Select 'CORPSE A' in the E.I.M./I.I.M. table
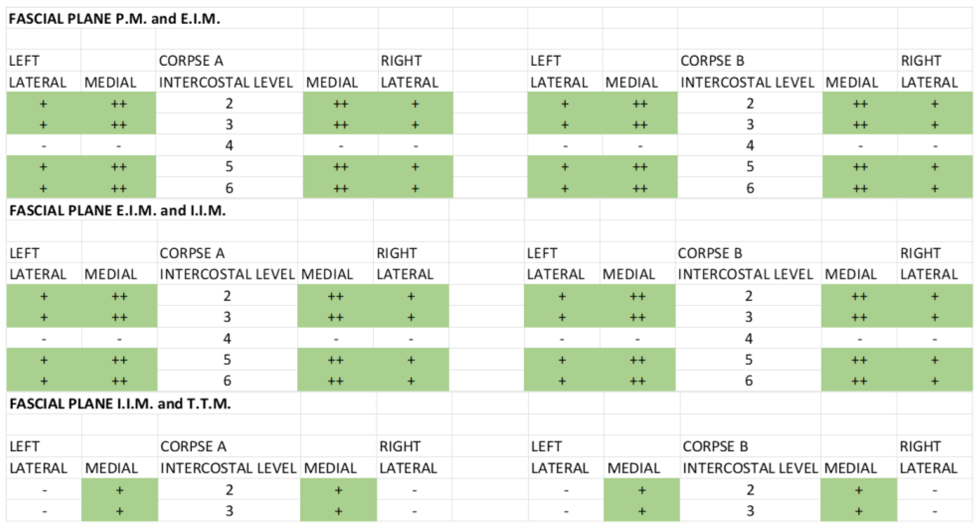This screenshot has width=980, height=530. [x=192, y=253]
